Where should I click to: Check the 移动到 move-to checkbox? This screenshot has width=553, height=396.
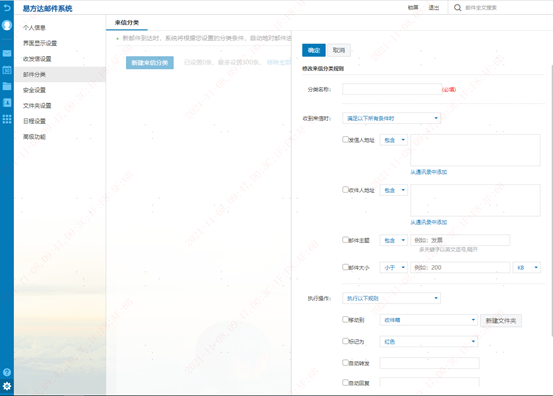[345, 319]
